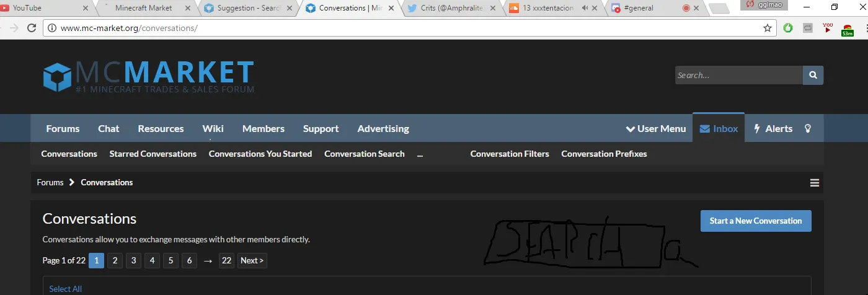Click the gglmao profile button
The width and height of the screenshot is (868, 295).
click(x=764, y=5)
